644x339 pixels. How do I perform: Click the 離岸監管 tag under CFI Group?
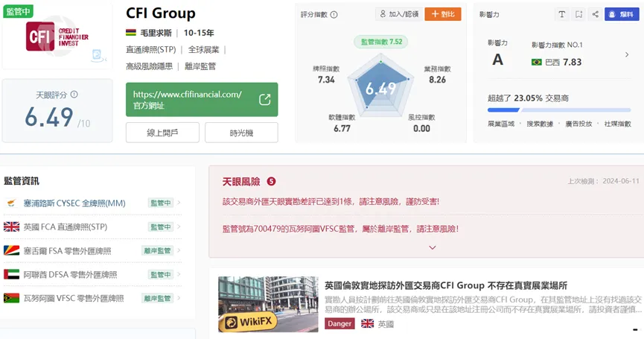200,66
